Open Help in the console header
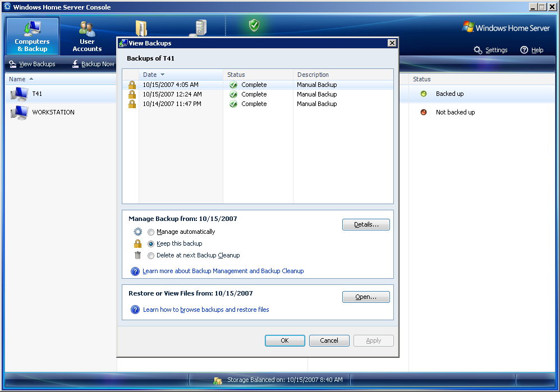Image resolution: width=560 pixels, height=392 pixels. 537,50
